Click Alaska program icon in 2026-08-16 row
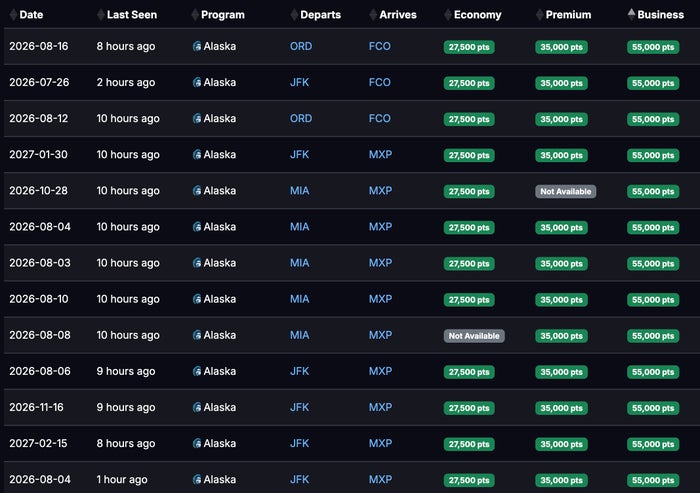Image resolution: width=700 pixels, height=493 pixels. [x=197, y=46]
